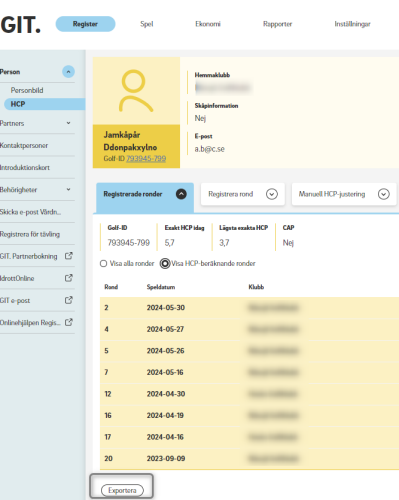Select HCP sidebar item
The image size is (399, 500).
[44, 104]
